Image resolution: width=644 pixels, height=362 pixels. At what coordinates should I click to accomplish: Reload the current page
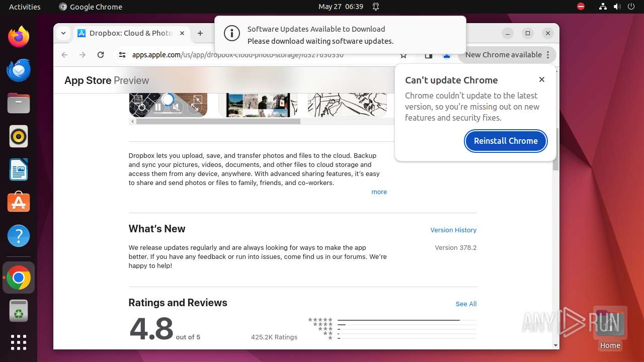tap(101, 55)
